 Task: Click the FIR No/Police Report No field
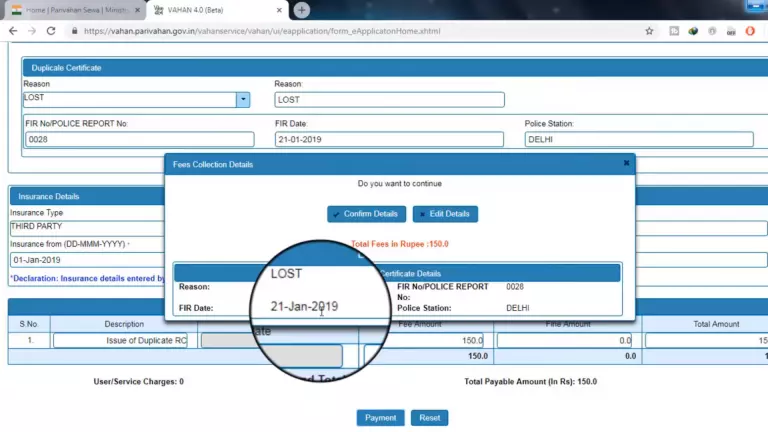(x=139, y=140)
